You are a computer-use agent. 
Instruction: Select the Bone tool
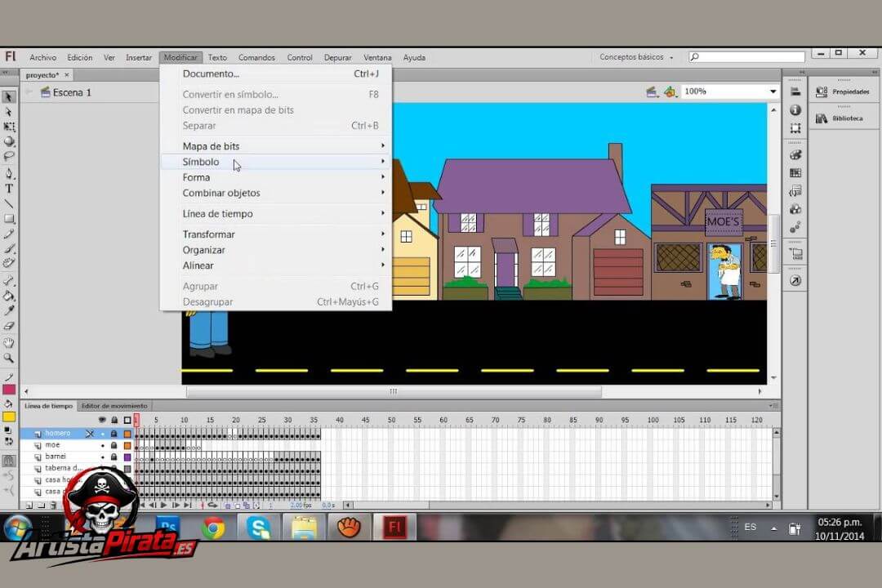point(8,280)
